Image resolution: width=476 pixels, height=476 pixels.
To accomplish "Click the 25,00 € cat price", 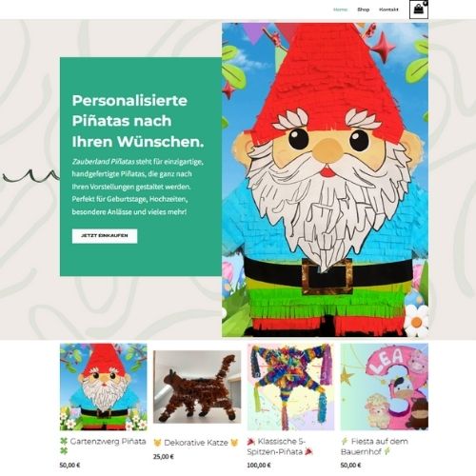I will click(x=164, y=457).
